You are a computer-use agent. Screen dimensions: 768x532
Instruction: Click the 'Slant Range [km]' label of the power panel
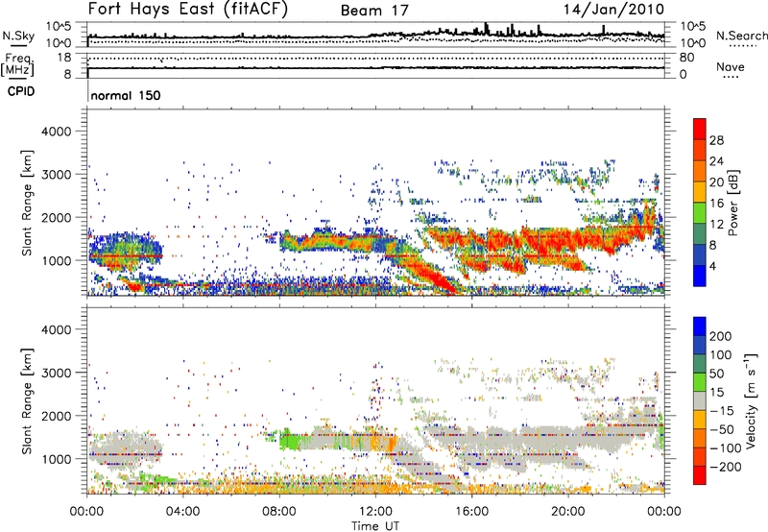(27, 203)
